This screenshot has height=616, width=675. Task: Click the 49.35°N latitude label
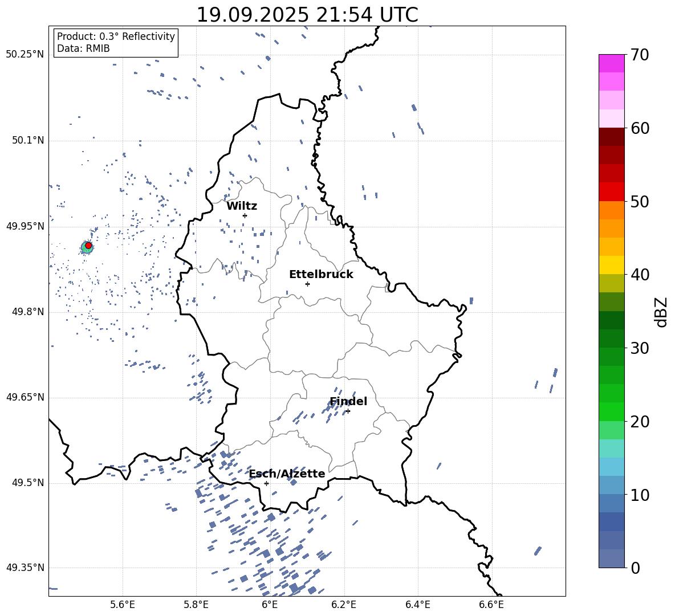coord(25,568)
